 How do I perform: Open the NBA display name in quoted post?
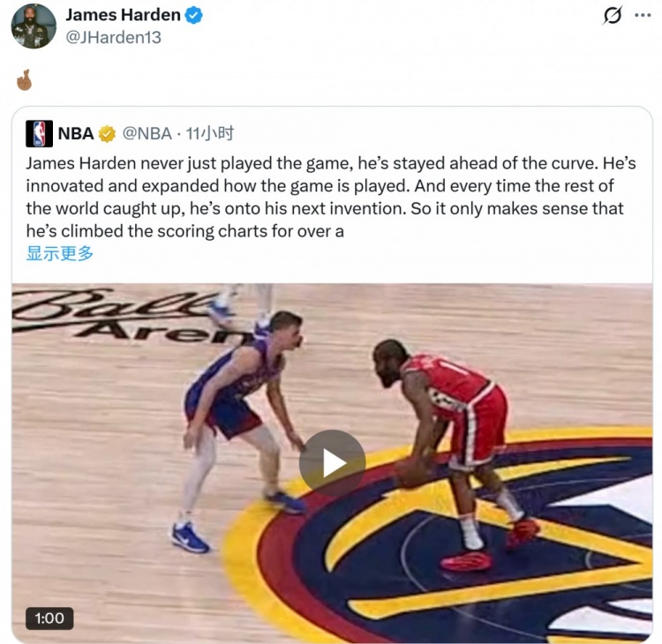tap(76, 134)
